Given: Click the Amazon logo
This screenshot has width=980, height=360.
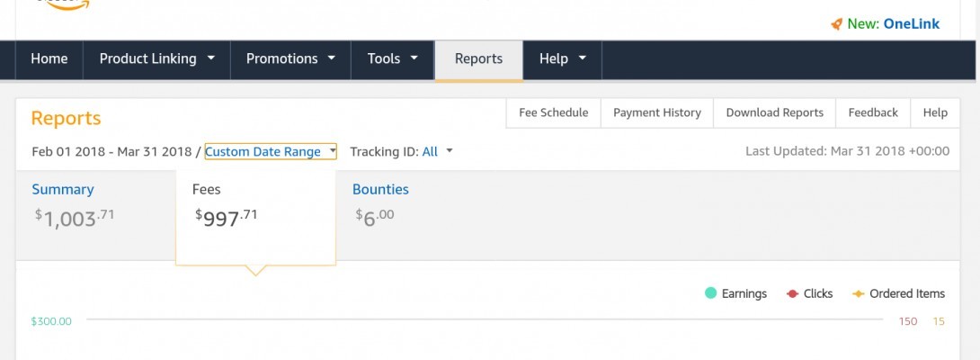Looking at the screenshot, I should coord(63,4).
